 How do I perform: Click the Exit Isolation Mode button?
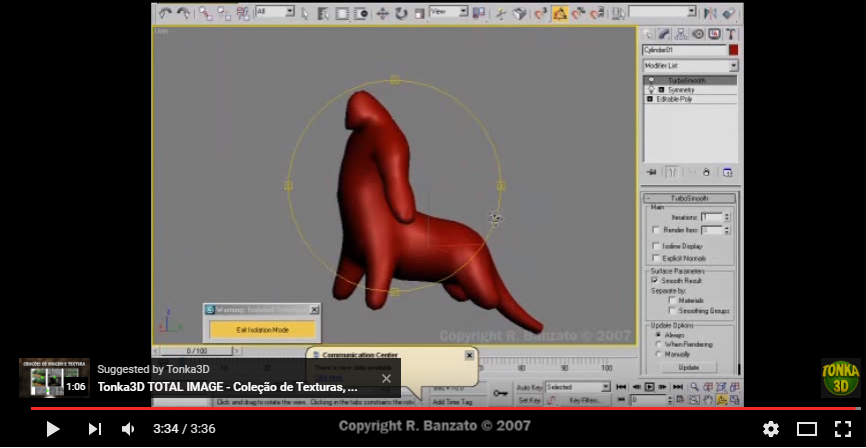262,330
